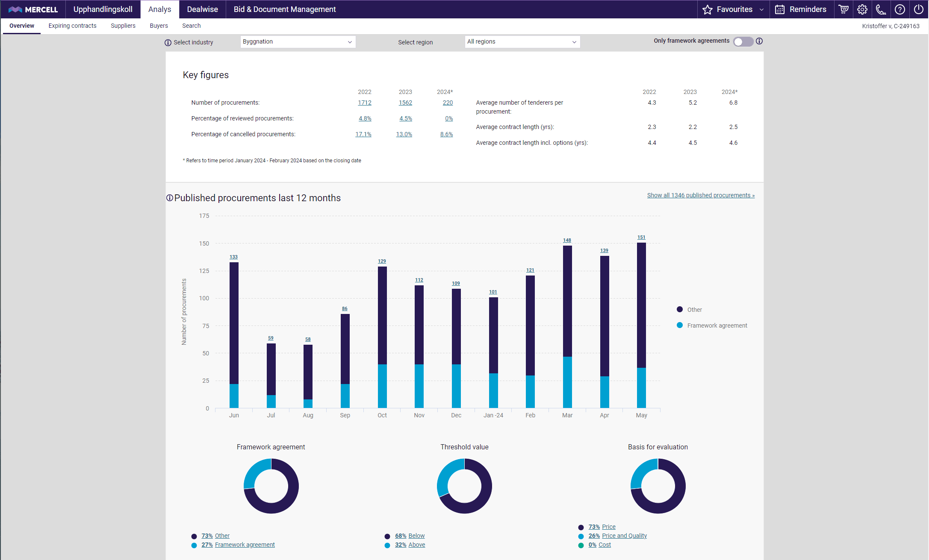929x560 pixels.
Task: Switch to the Dealwise tab
Action: (202, 9)
